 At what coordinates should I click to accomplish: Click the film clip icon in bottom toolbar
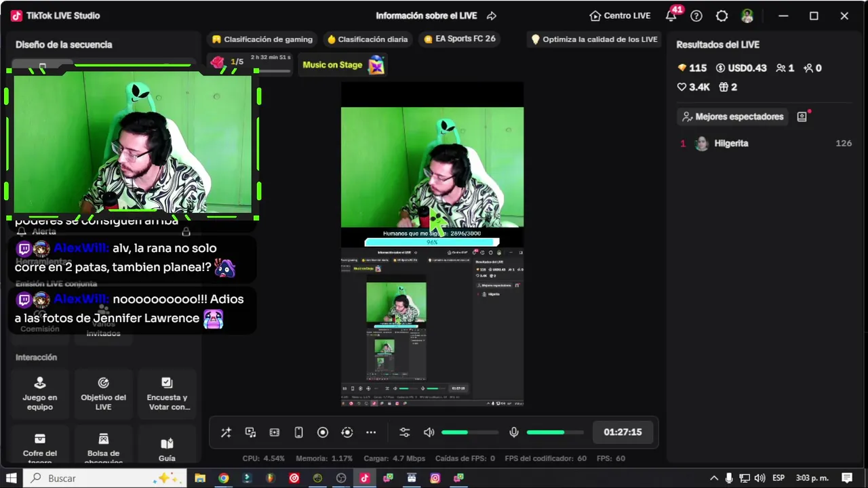coord(275,432)
